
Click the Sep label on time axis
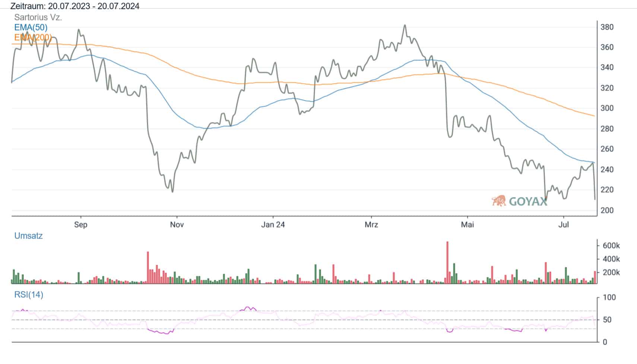(x=80, y=224)
